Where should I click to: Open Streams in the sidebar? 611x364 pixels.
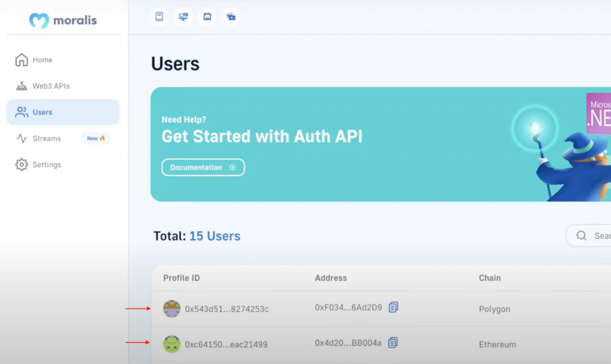coord(63,138)
